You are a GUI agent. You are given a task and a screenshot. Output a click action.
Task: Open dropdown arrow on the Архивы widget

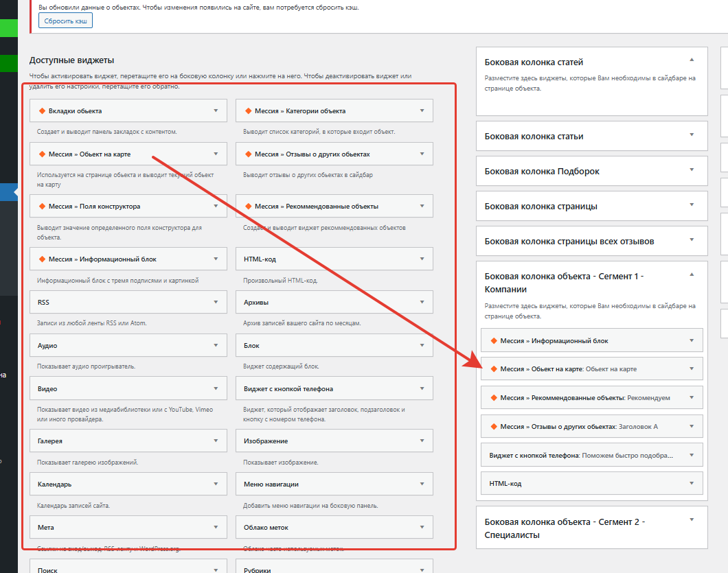[x=422, y=302]
